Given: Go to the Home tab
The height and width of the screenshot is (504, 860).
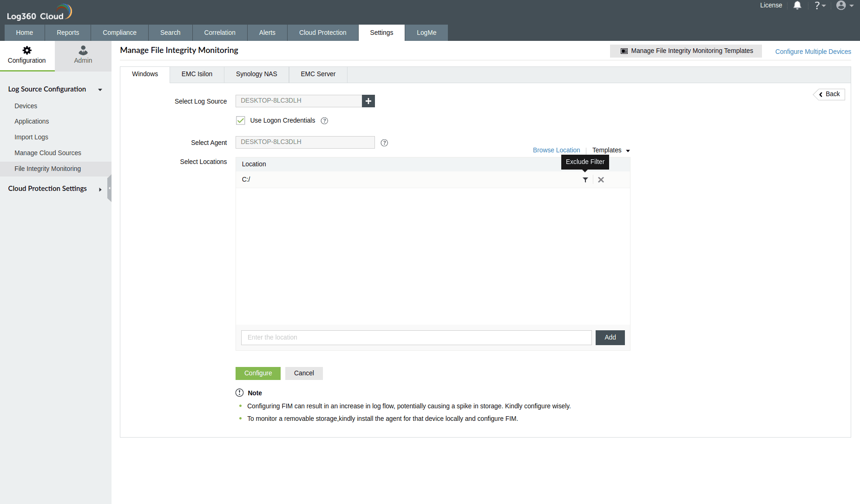Looking at the screenshot, I should [x=25, y=33].
